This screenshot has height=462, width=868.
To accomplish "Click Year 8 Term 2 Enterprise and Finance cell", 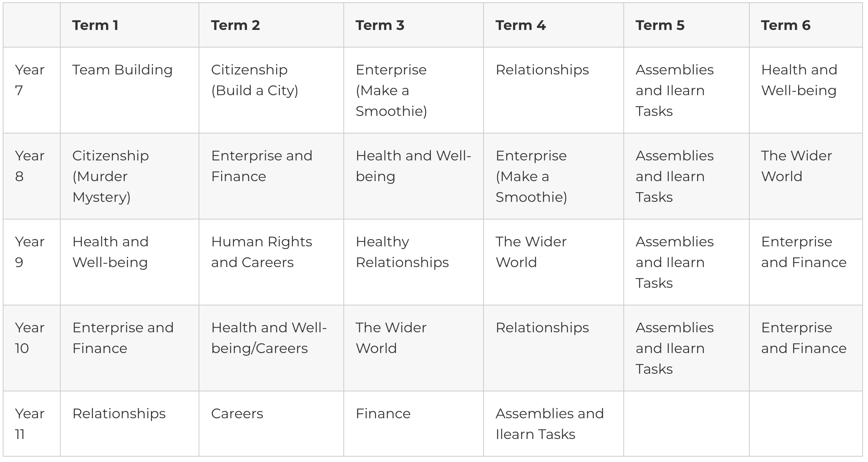I will [262, 166].
